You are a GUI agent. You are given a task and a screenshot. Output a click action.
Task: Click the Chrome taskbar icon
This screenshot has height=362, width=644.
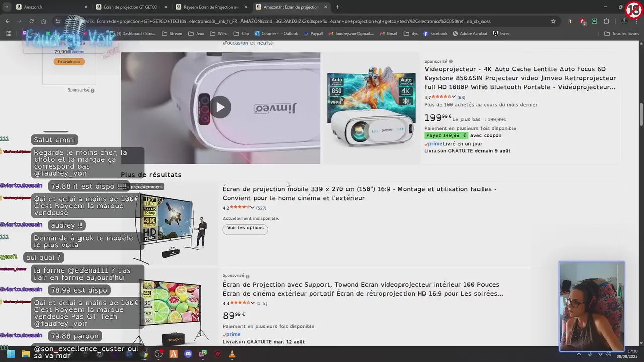pyautogui.click(x=144, y=354)
